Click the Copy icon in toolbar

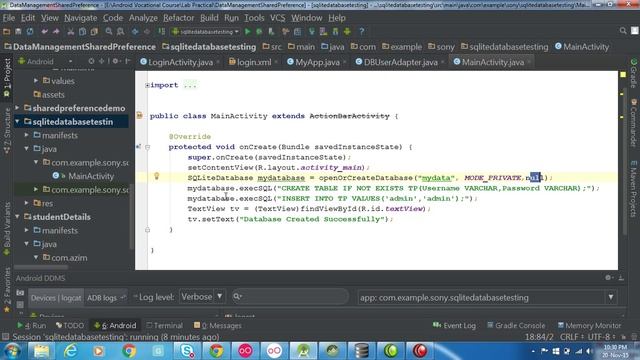(x=82, y=31)
